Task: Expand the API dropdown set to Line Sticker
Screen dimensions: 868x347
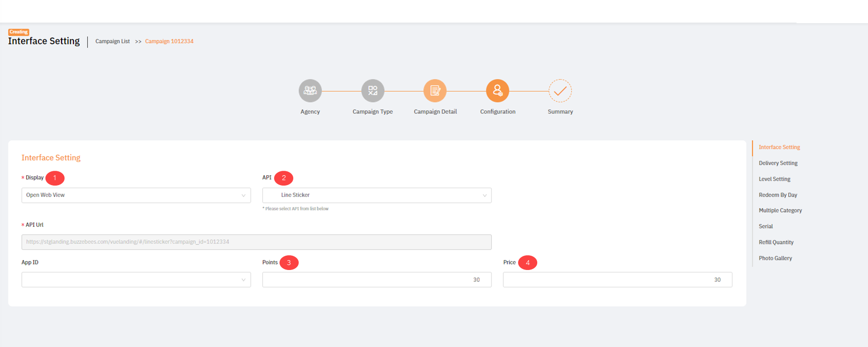Action: (376, 195)
